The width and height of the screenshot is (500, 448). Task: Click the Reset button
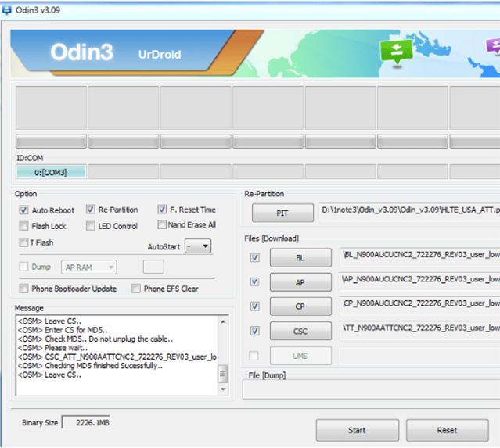447,430
